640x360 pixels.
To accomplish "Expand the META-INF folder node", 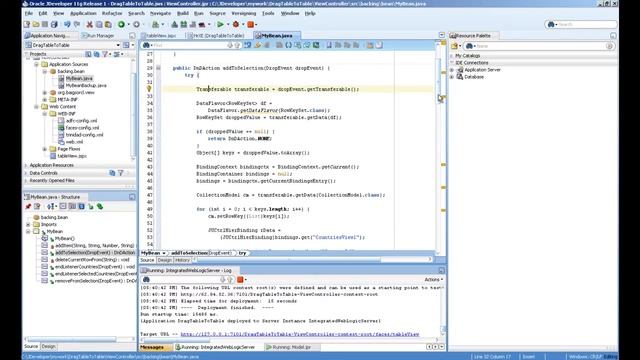I will pos(45,100).
